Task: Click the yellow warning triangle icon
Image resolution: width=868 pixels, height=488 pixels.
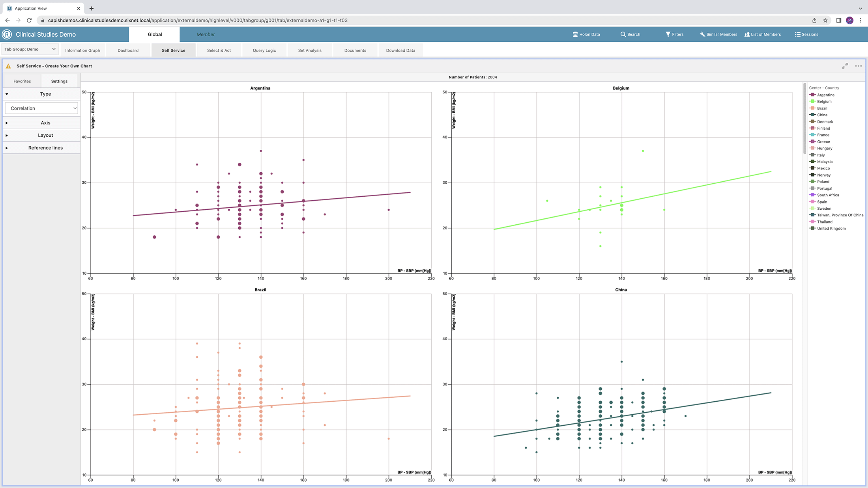Action: (8, 66)
